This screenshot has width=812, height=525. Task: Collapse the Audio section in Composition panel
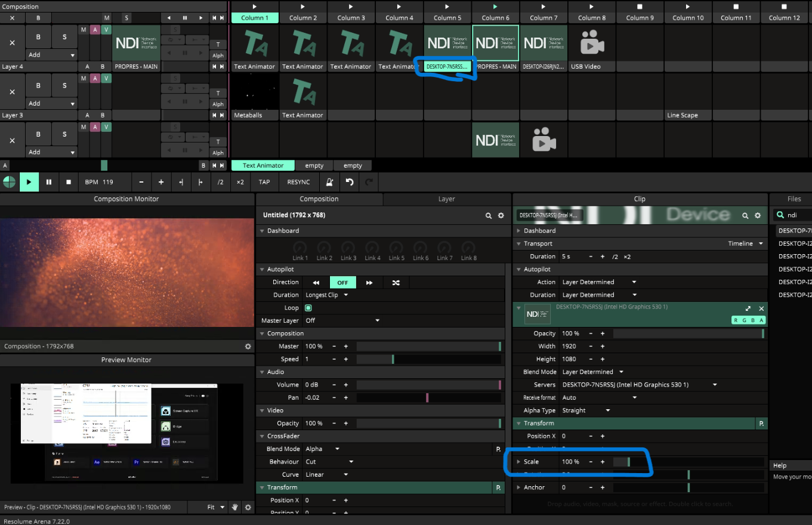click(263, 372)
